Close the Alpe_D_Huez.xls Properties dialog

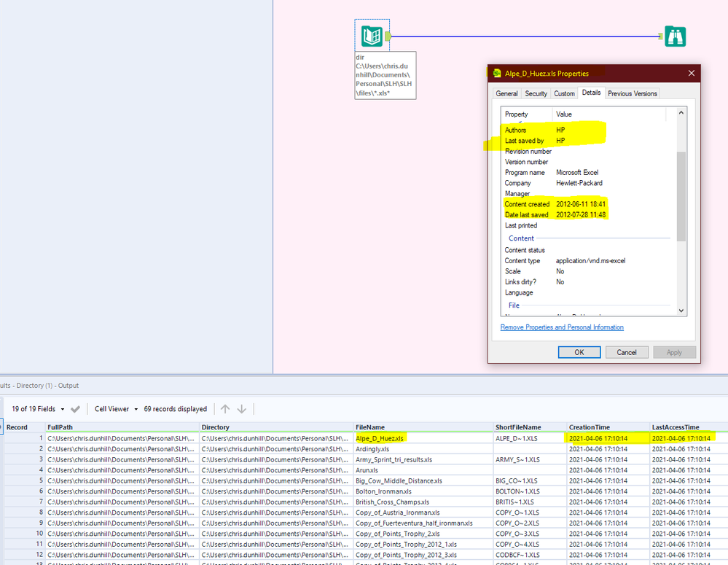(692, 73)
